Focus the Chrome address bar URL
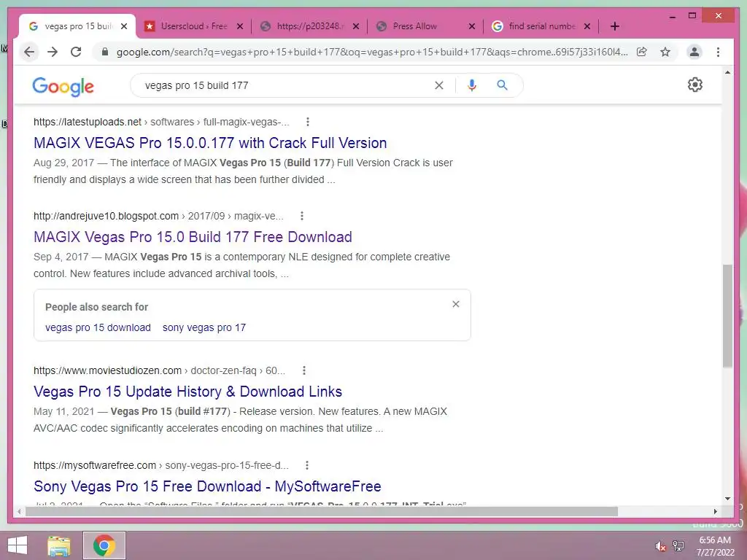This screenshot has height=560, width=747. (x=371, y=52)
